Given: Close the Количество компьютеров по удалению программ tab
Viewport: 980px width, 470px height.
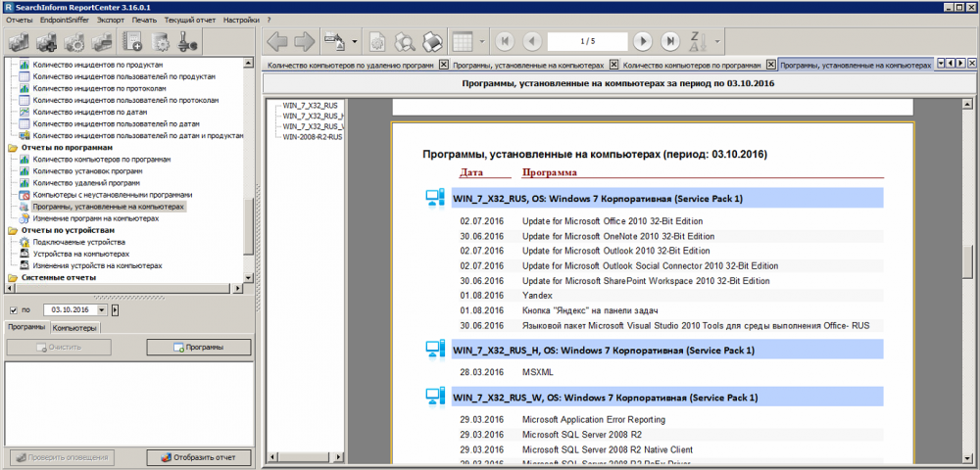Looking at the screenshot, I should 443,65.
